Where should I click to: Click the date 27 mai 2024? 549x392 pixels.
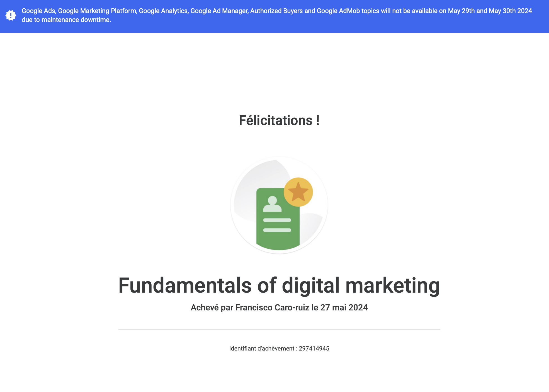click(x=344, y=308)
